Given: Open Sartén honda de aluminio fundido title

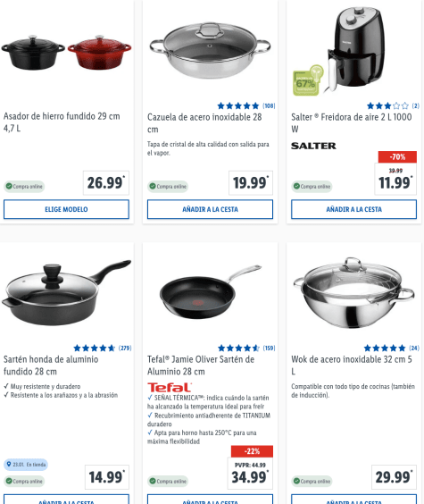Looking at the screenshot, I should click(51, 365).
